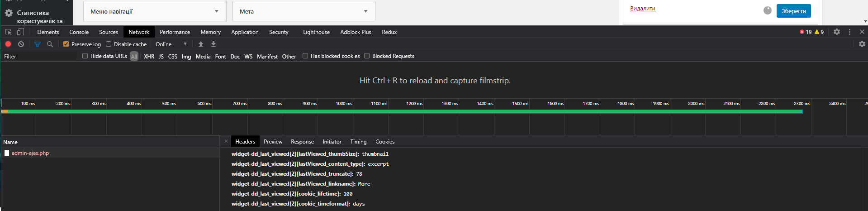Expand the Меню навігації dropdown
Screen dimensions: 868x211
pos(155,11)
